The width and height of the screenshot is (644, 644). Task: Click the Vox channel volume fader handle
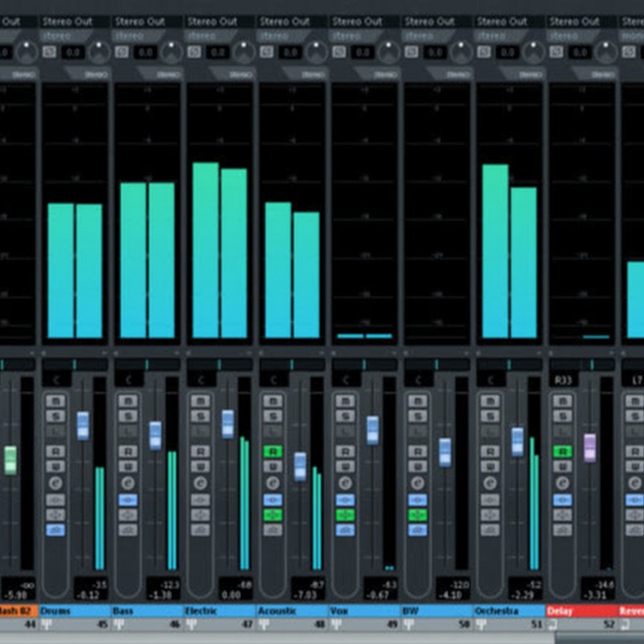[x=373, y=429]
